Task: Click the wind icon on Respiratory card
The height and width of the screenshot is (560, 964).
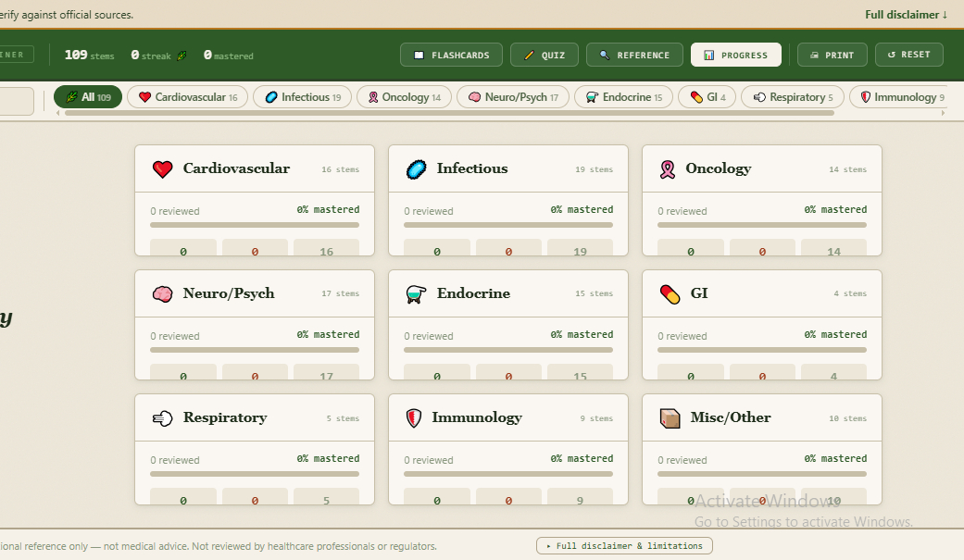Action: 162,418
